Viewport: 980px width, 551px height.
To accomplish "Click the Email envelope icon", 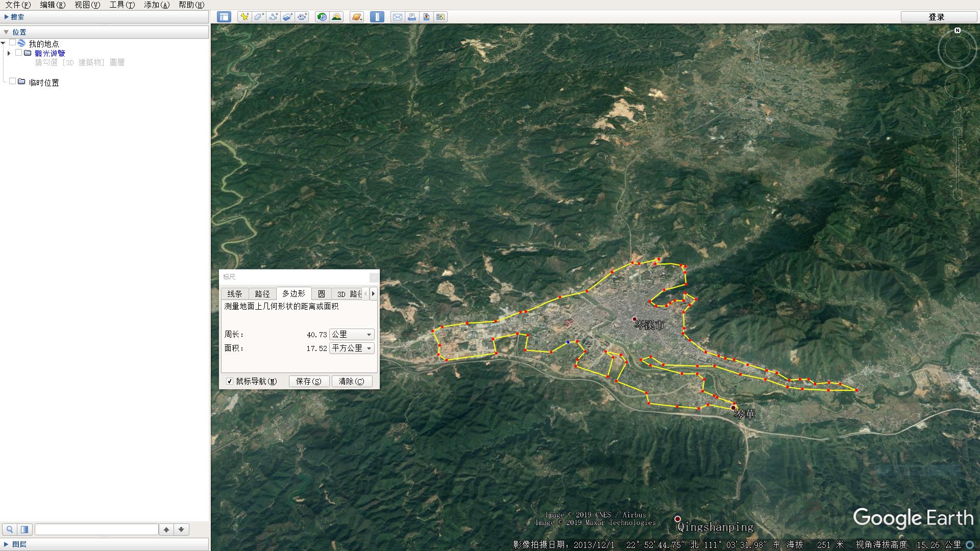I will coord(397,17).
